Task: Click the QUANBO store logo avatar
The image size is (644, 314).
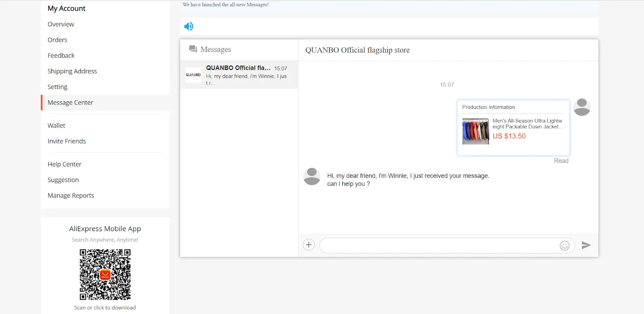Action: [193, 75]
